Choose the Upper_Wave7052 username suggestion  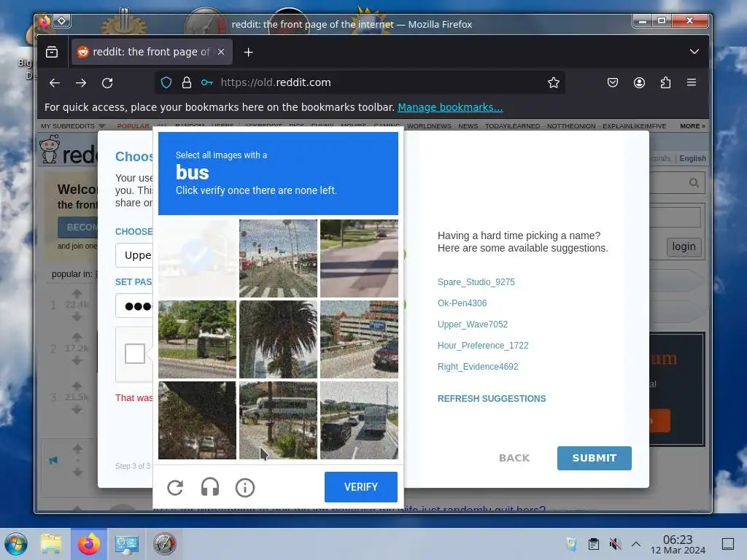[473, 324]
